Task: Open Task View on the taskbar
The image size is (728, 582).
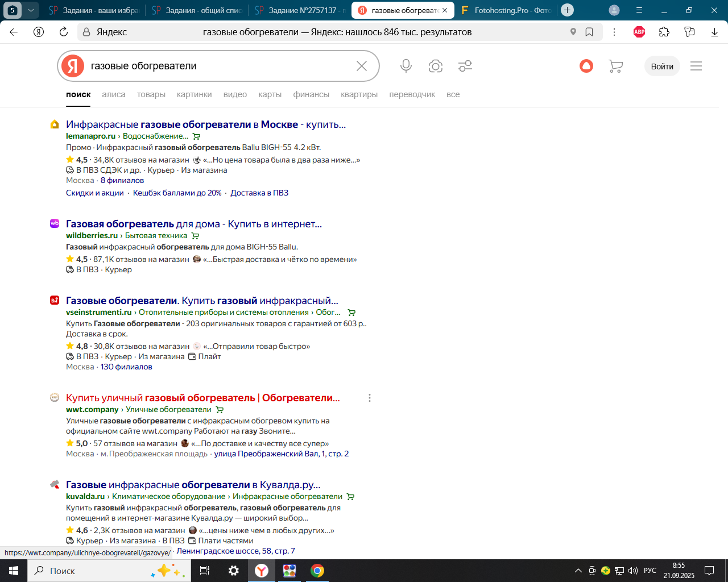Action: tap(205, 571)
